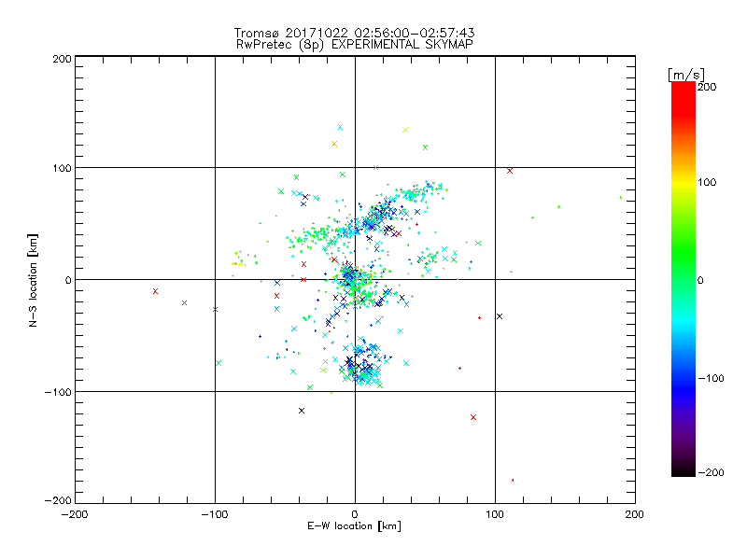The image size is (747, 560).
Task: Click the red X marker in the lower-right quadrant
Action: (x=473, y=417)
